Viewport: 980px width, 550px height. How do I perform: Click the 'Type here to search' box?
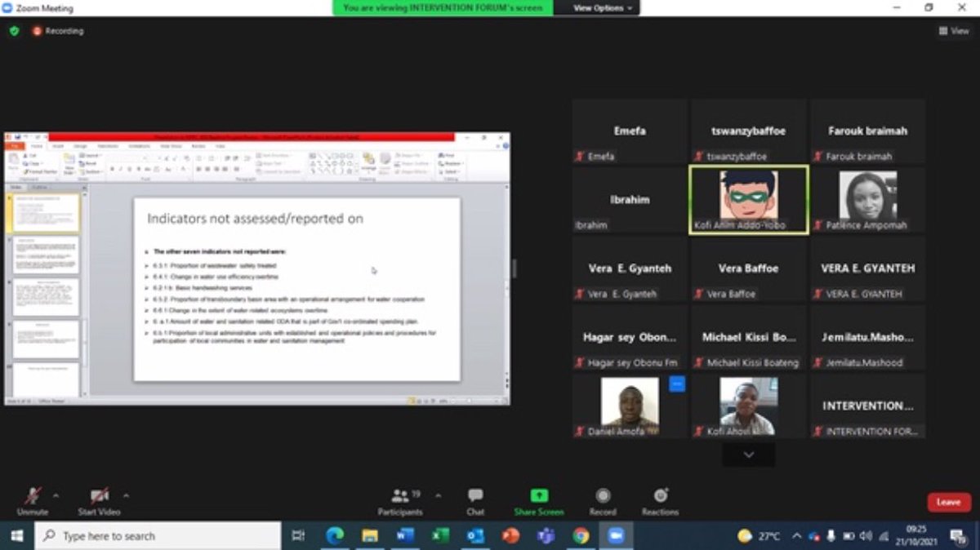click(158, 536)
